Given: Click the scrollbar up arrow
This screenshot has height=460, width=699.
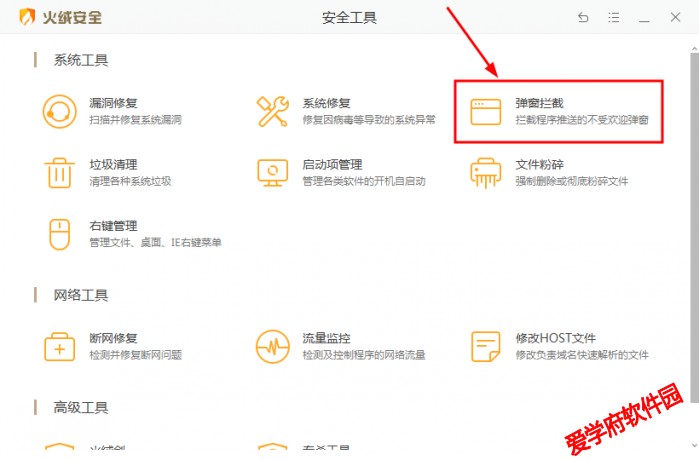Looking at the screenshot, I should tap(695, 49).
